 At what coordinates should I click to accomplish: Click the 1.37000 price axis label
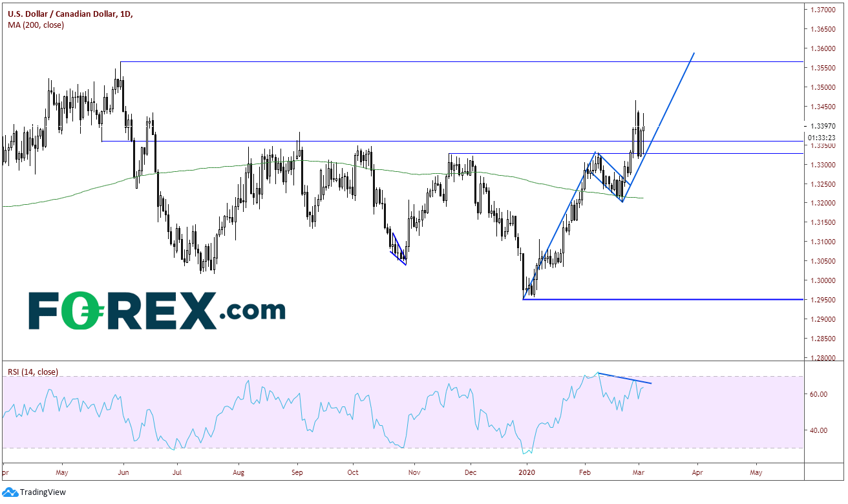pyautogui.click(x=823, y=10)
